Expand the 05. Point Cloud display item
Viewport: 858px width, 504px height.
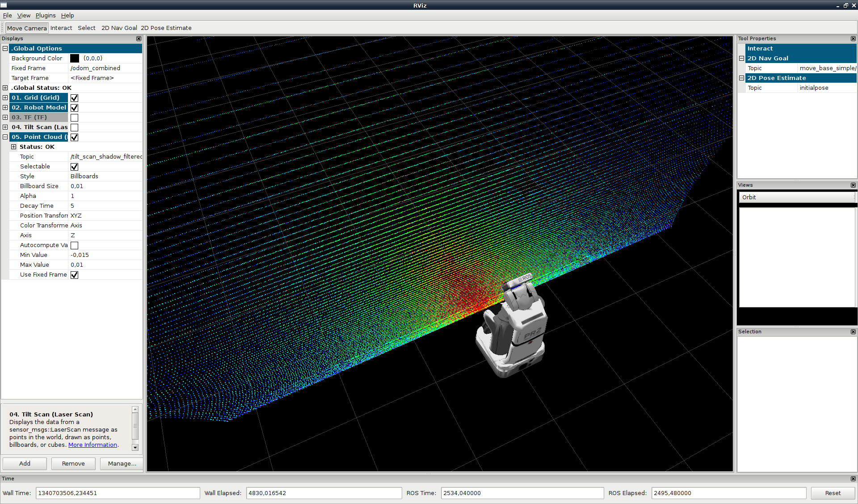click(6, 137)
